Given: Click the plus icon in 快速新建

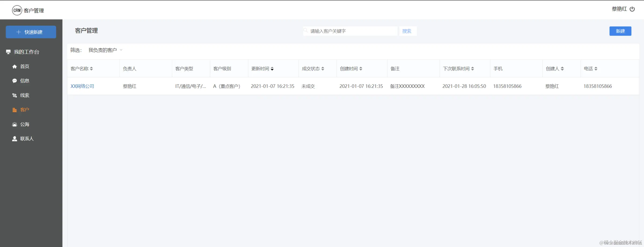Looking at the screenshot, I should (19, 32).
